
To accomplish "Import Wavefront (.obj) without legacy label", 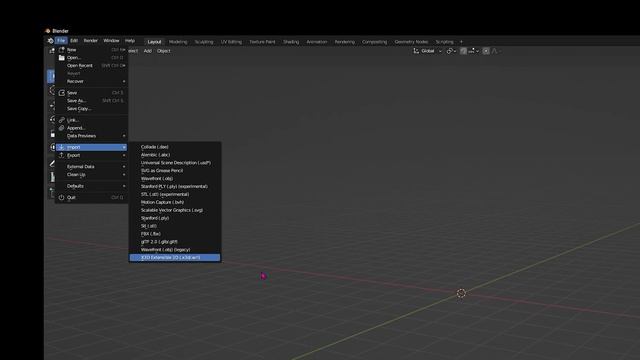I will [175, 178].
